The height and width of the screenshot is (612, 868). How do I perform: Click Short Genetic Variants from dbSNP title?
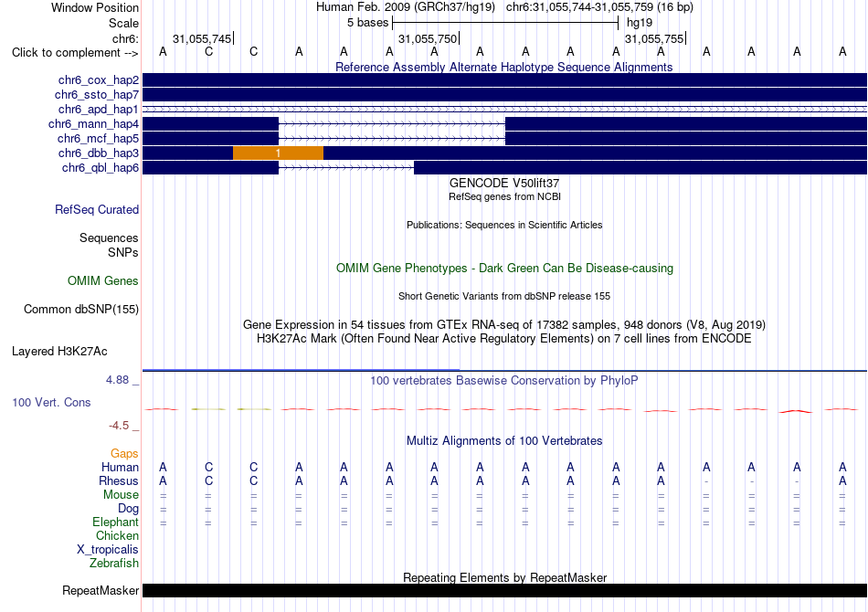pyautogui.click(x=504, y=296)
